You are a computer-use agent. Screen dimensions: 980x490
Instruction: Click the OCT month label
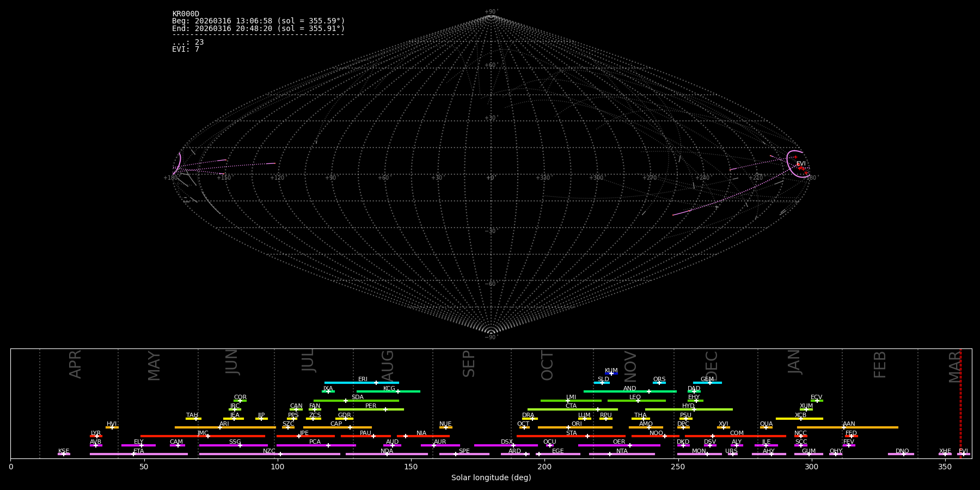tap(547, 366)
